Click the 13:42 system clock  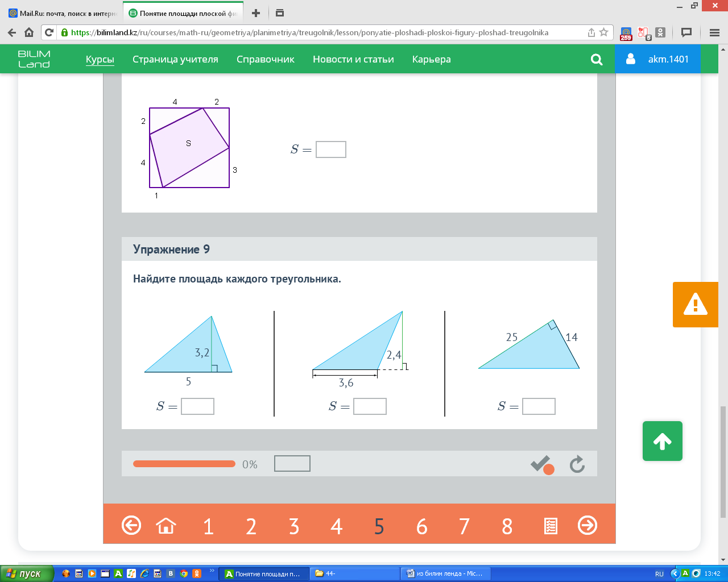712,574
